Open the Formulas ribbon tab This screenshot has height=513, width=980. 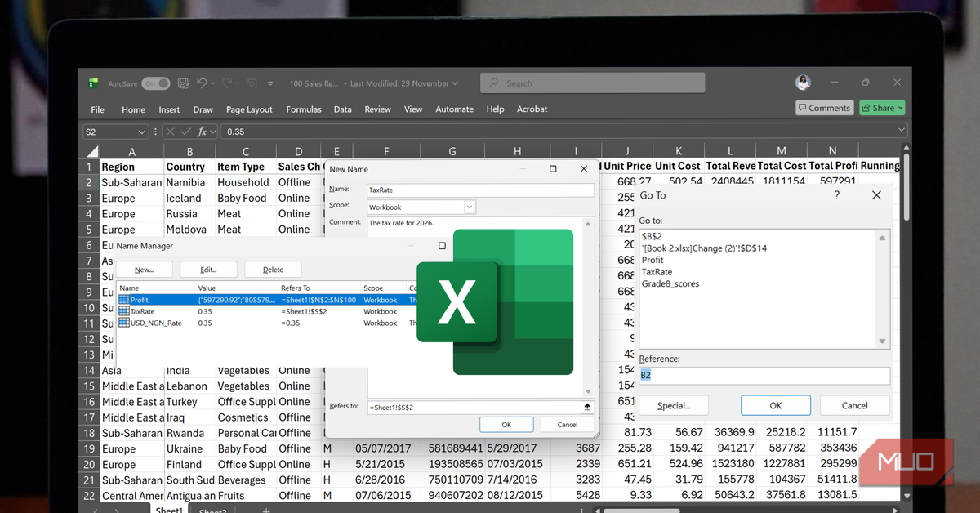[x=304, y=109]
